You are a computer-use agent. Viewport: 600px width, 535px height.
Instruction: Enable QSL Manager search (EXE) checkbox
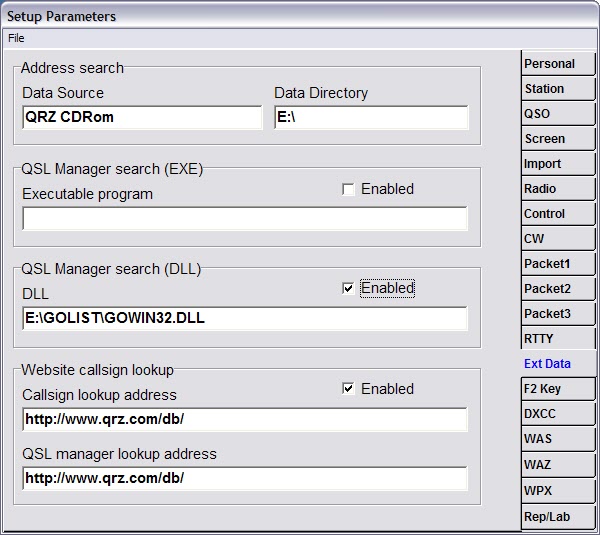pos(348,189)
